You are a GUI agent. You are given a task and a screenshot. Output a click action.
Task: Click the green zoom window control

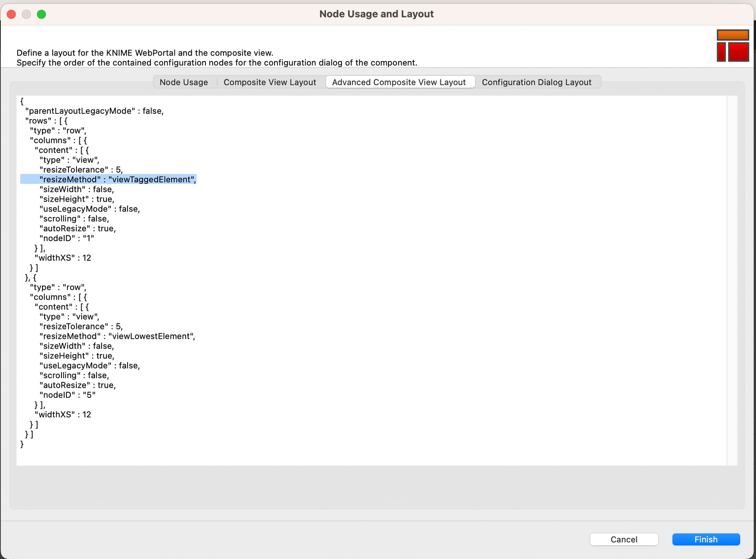[x=41, y=14]
